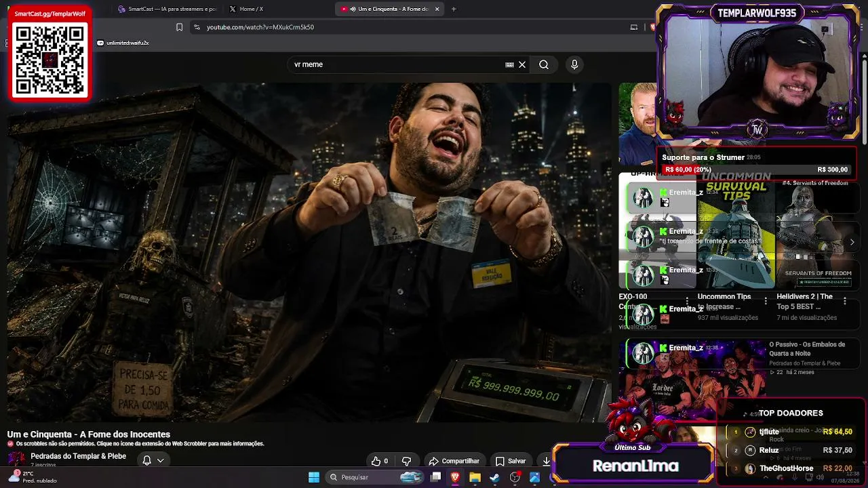
Task: Open Steam from the taskbar
Action: (x=494, y=477)
